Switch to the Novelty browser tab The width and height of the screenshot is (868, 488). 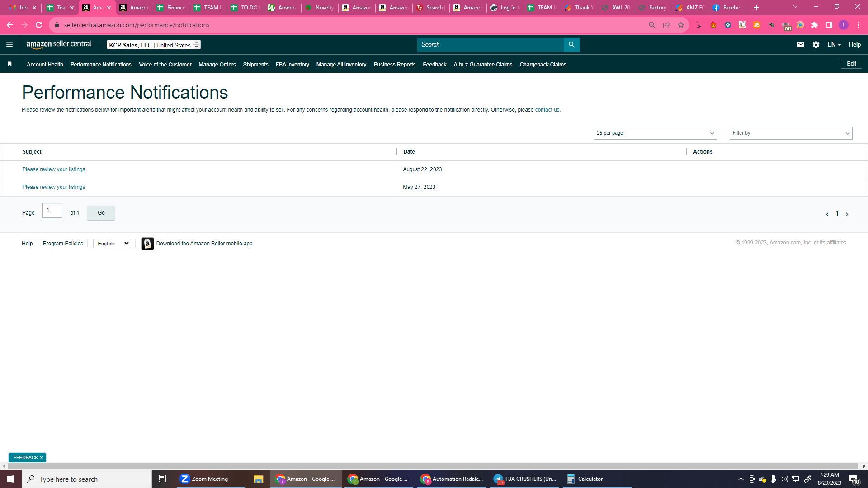320,8
